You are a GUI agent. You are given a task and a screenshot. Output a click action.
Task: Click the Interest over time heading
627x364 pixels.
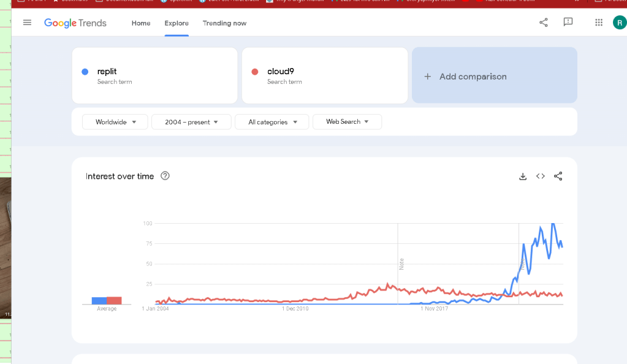pos(120,176)
